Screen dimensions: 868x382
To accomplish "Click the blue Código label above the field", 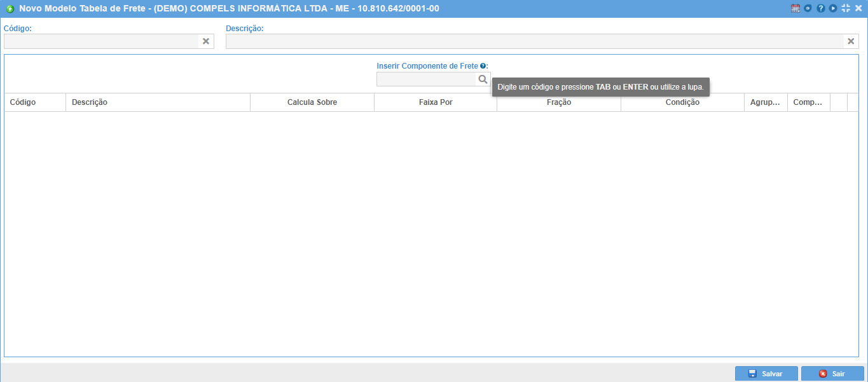I will coord(18,29).
